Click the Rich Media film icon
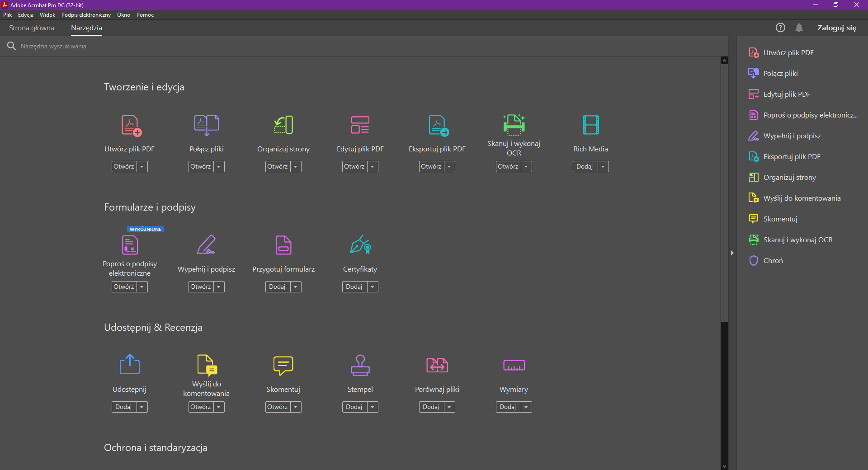 (x=591, y=125)
